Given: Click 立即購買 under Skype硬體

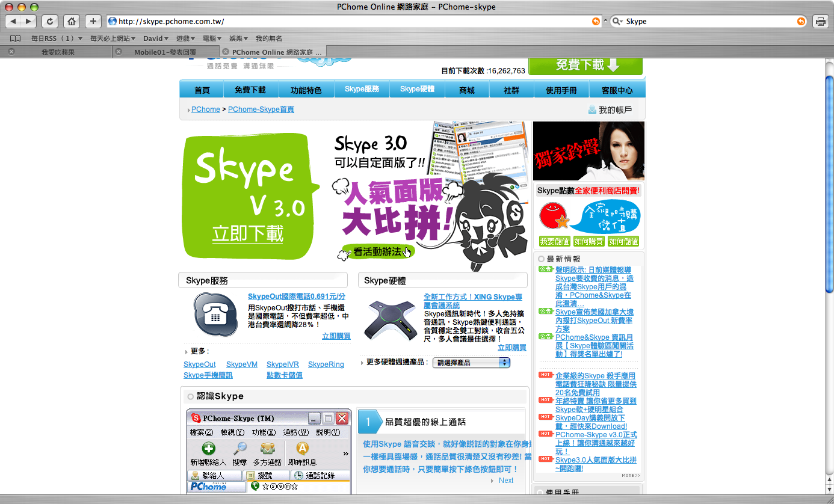Looking at the screenshot, I should coord(511,348).
